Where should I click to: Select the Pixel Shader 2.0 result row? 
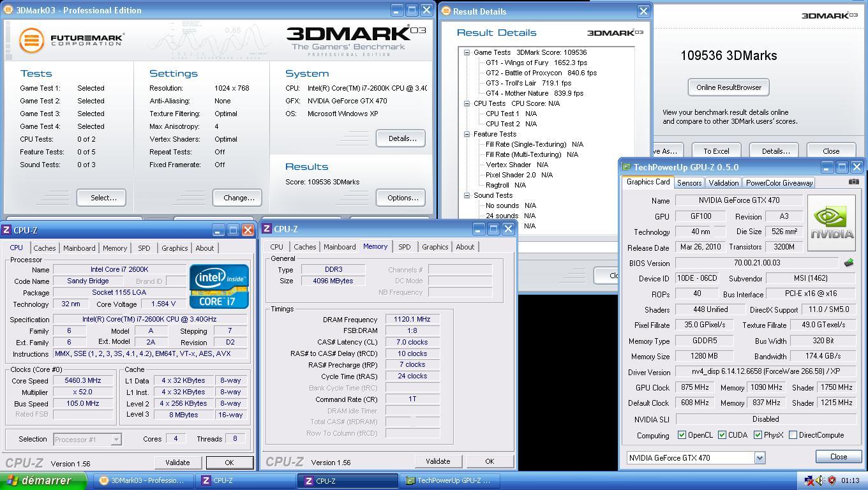519,175
